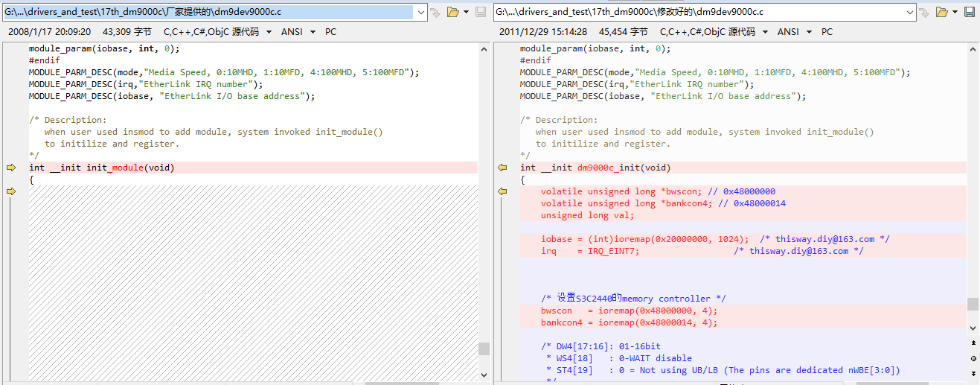The image size is (980, 385).
Task: Copy init_module line to the right side
Action: tap(11, 168)
